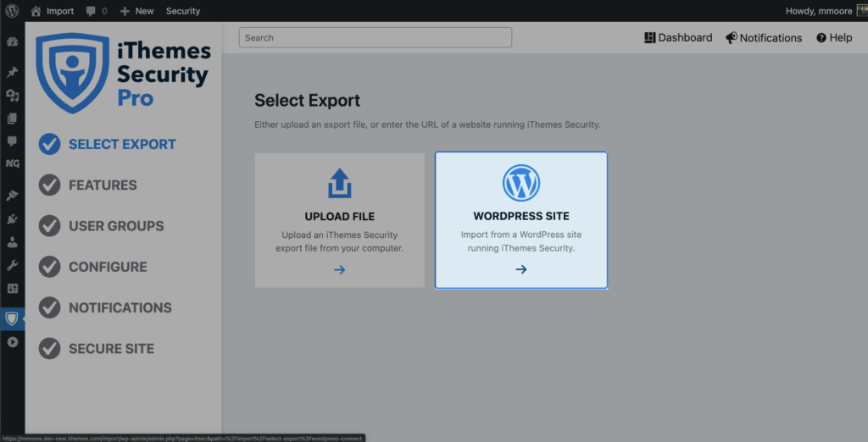Go to the USER GROUPS step
868x442 pixels.
point(102,226)
